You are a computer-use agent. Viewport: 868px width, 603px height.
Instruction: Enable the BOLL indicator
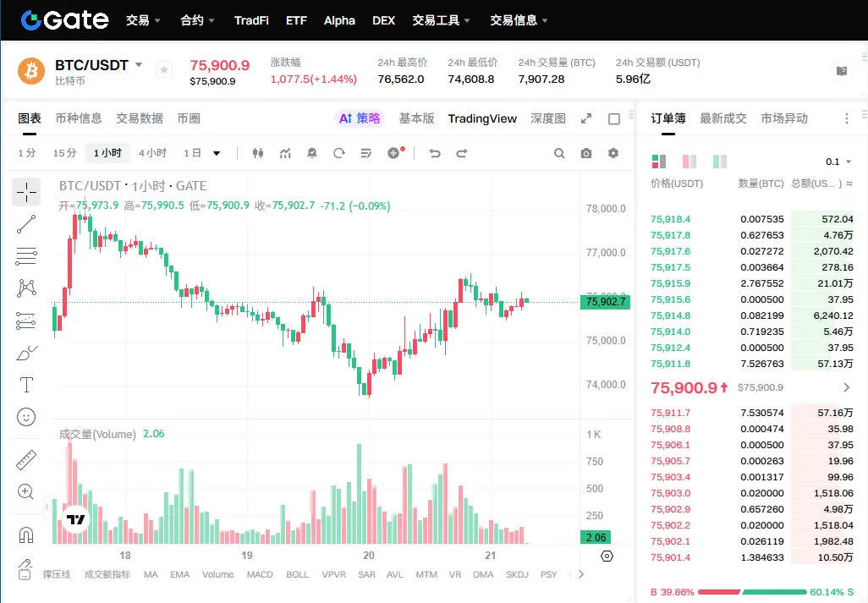click(297, 574)
